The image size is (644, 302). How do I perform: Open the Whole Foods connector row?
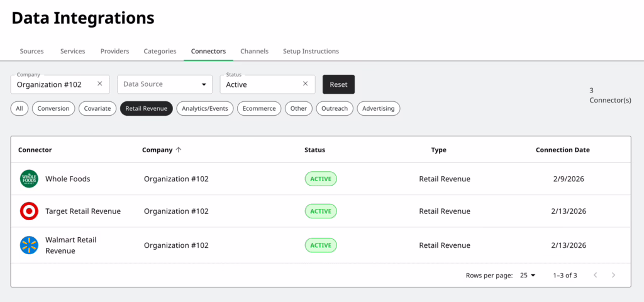(321, 179)
